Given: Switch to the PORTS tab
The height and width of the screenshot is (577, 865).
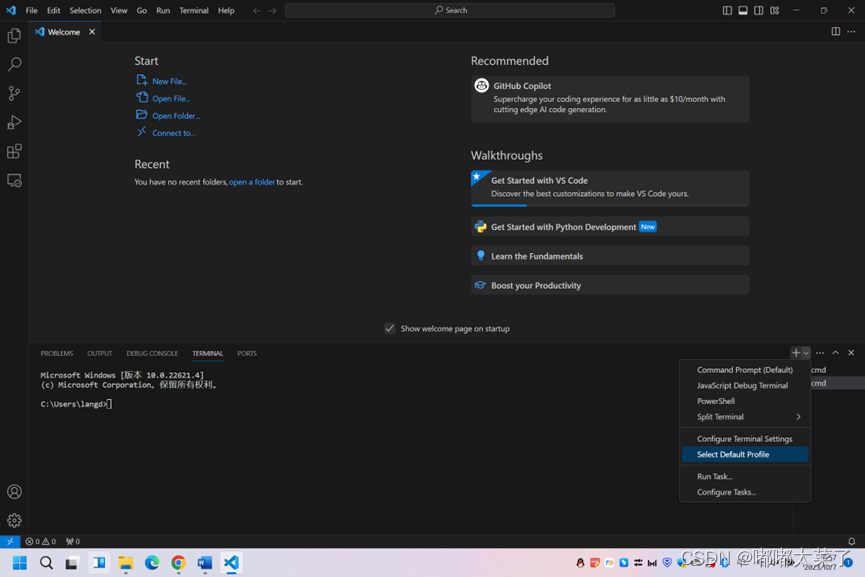Looking at the screenshot, I should (x=247, y=353).
